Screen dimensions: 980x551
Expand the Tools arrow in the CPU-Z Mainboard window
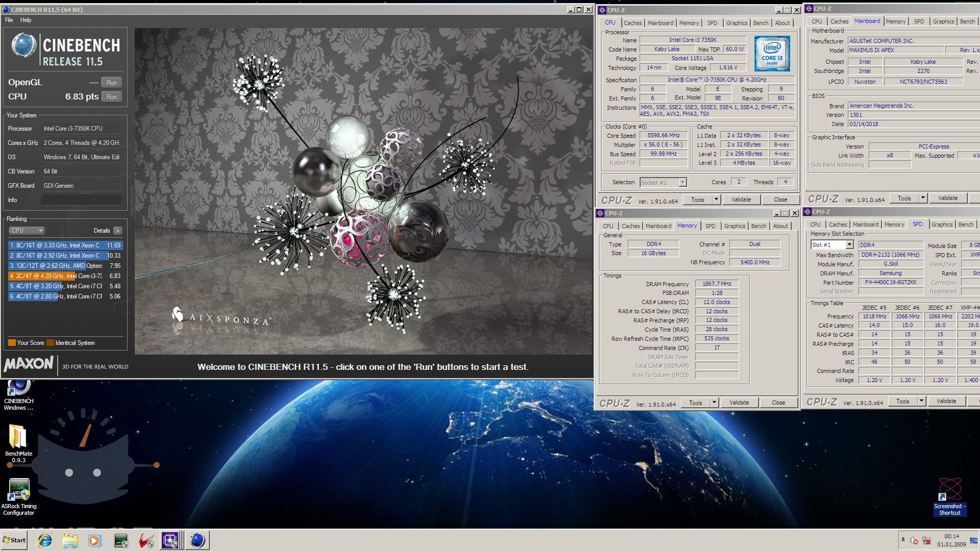[x=923, y=198]
